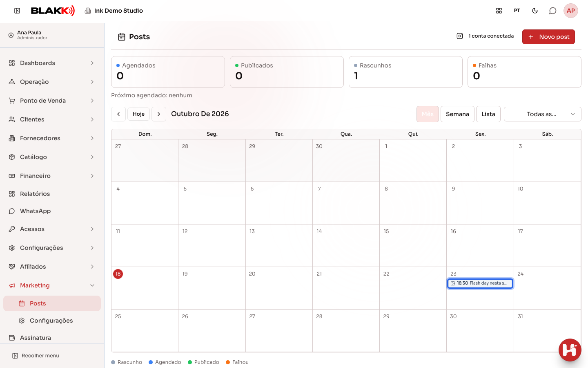Jump to today with the Hoje button
Viewport: 588px width, 368px height.
click(x=138, y=114)
